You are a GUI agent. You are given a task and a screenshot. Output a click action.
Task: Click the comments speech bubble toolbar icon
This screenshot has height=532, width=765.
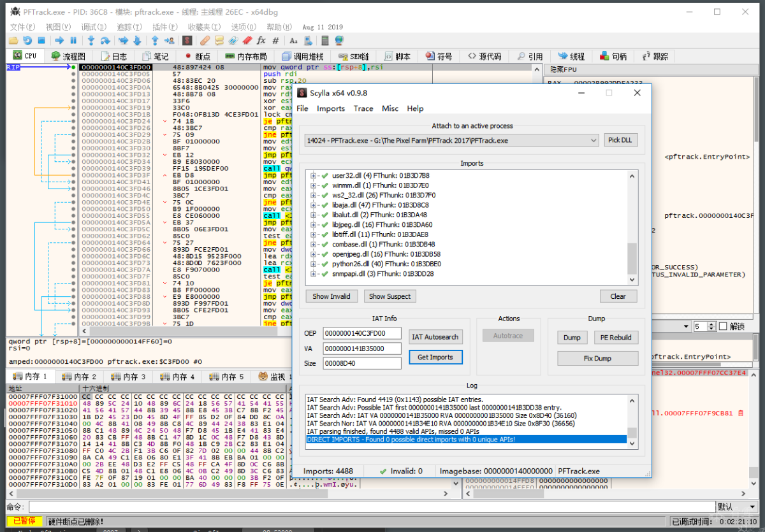219,40
